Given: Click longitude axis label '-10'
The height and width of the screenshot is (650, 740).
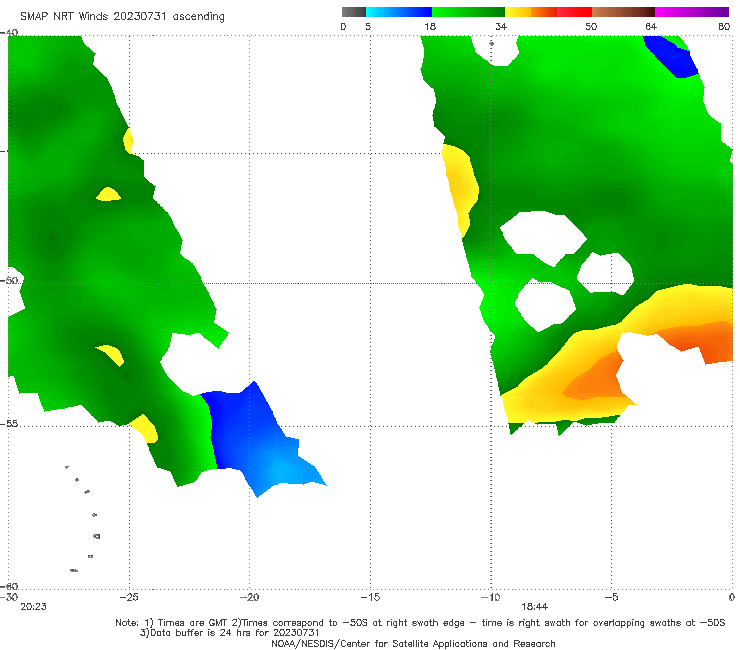Looking at the screenshot, I should (490, 597).
